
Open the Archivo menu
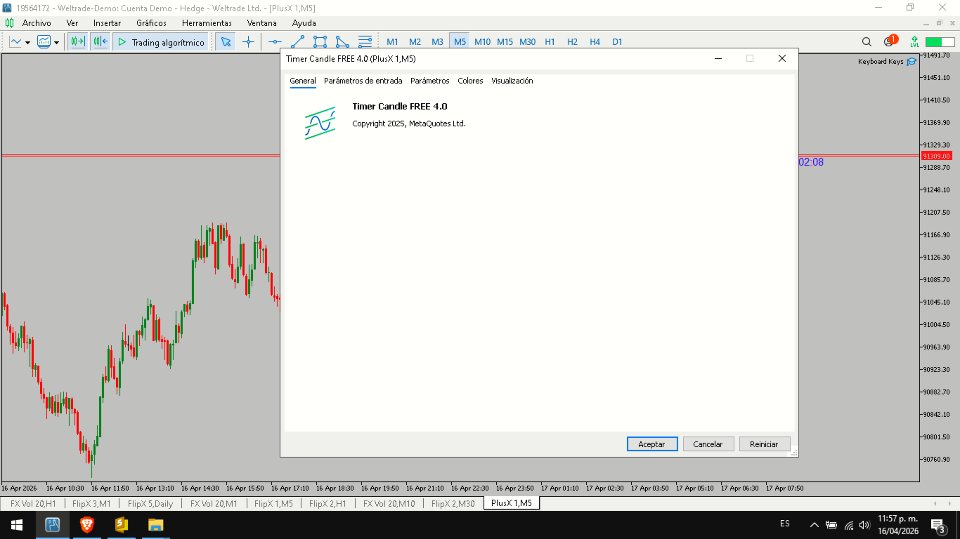coord(37,23)
